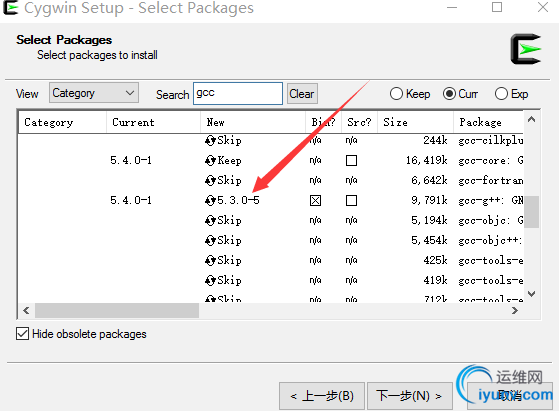This screenshot has height=411, width=559.
Task: Click the 5.4.0-1 current version of gcc-core
Action: (131, 161)
